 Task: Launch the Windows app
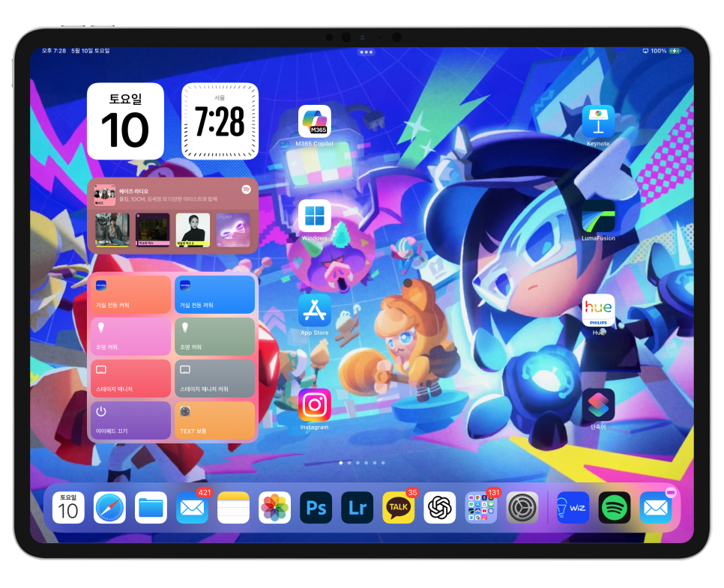coord(315,216)
